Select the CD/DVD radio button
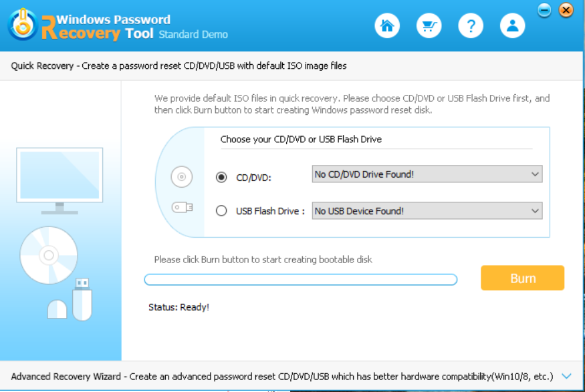 [x=221, y=177]
